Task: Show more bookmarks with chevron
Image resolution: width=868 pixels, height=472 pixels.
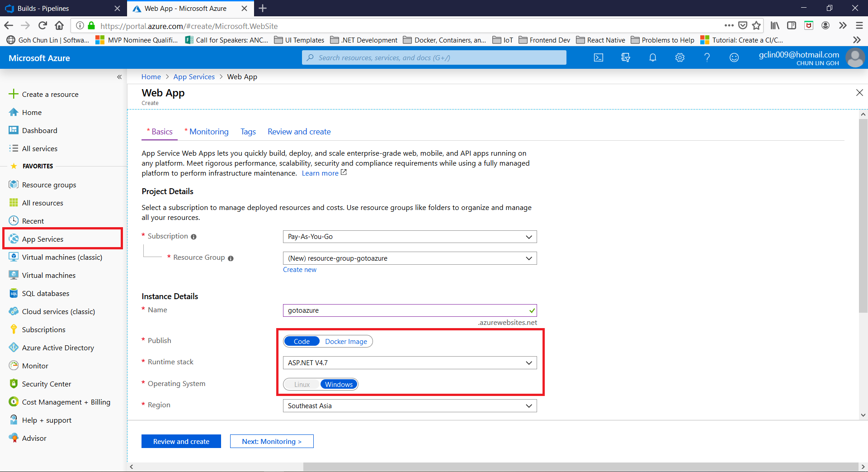Action: (x=857, y=40)
